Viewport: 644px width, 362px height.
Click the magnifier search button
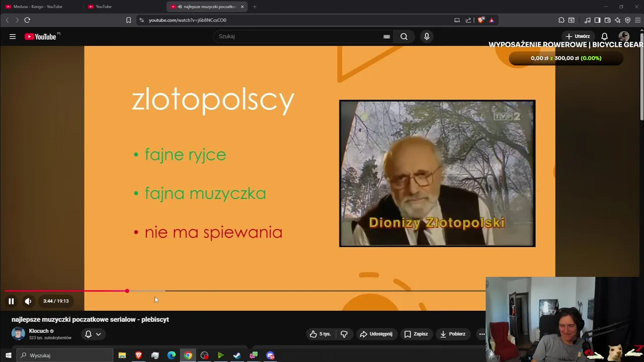tap(404, 36)
